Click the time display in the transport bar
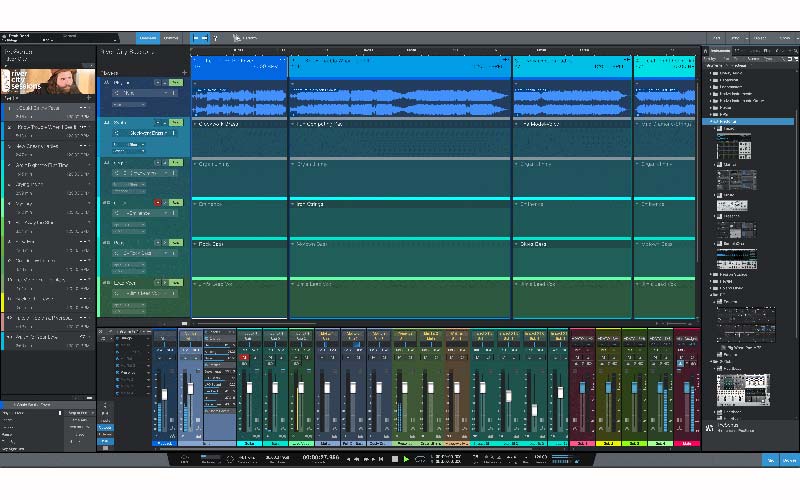This screenshot has width=800, height=500. tap(320, 458)
